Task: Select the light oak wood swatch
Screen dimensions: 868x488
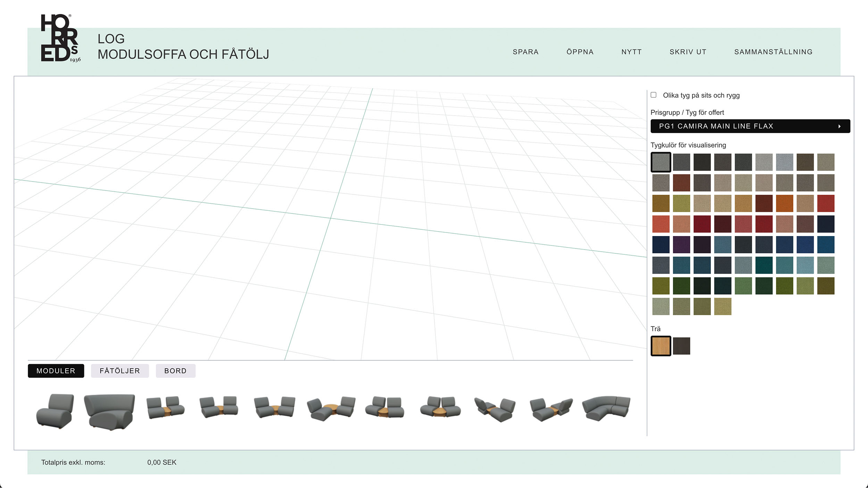Action: click(661, 346)
